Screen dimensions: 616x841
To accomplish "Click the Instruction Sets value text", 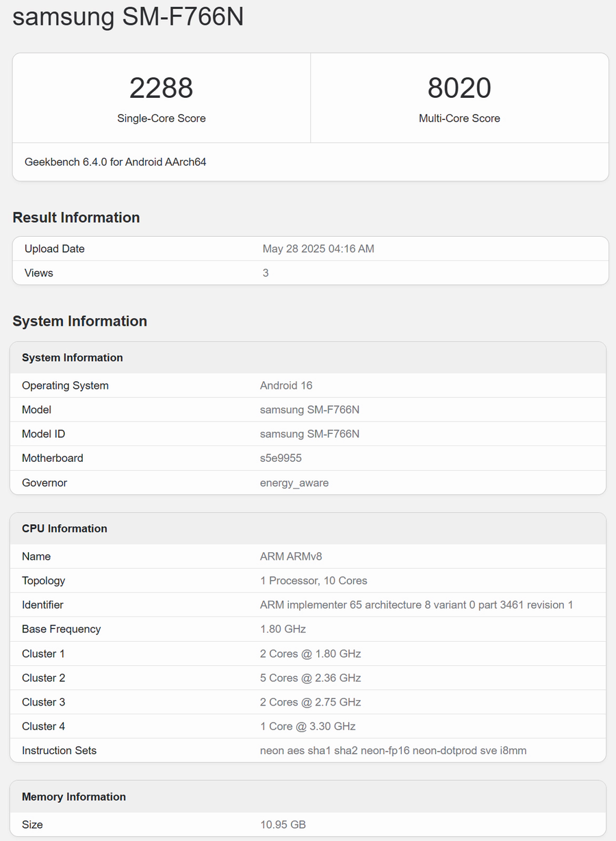I will click(x=393, y=751).
